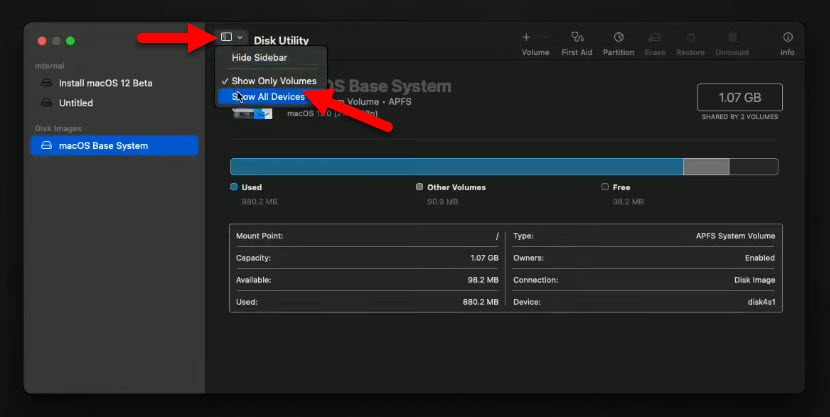
Task: Click disk icon beside Install macOS 12 Beta
Action: tap(47, 83)
